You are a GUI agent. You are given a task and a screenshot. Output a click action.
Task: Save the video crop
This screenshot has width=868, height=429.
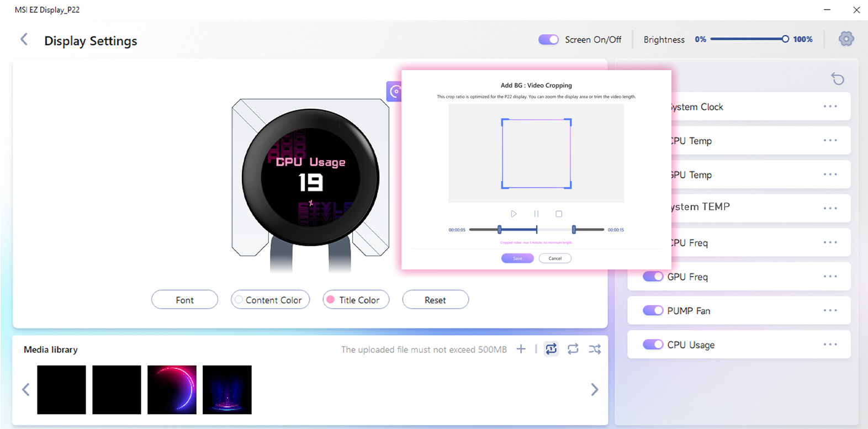pos(517,258)
